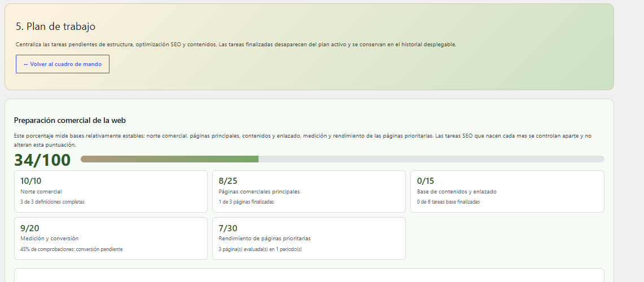This screenshot has width=644, height=282.
Task: Click the 0/15 score value
Action: (x=426, y=181)
